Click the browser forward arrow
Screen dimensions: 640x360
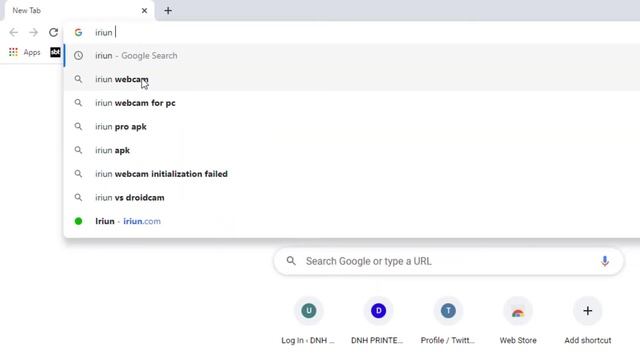33,32
